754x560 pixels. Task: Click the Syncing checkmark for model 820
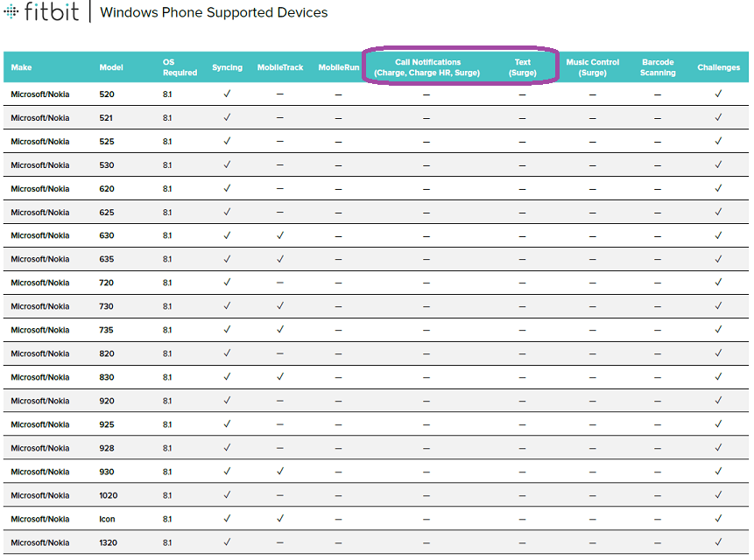pos(227,353)
